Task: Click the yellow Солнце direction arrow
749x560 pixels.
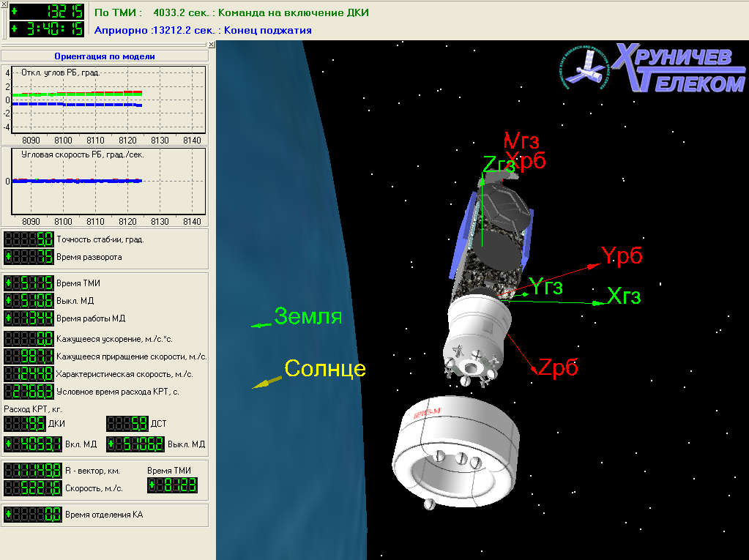Action: [x=267, y=382]
